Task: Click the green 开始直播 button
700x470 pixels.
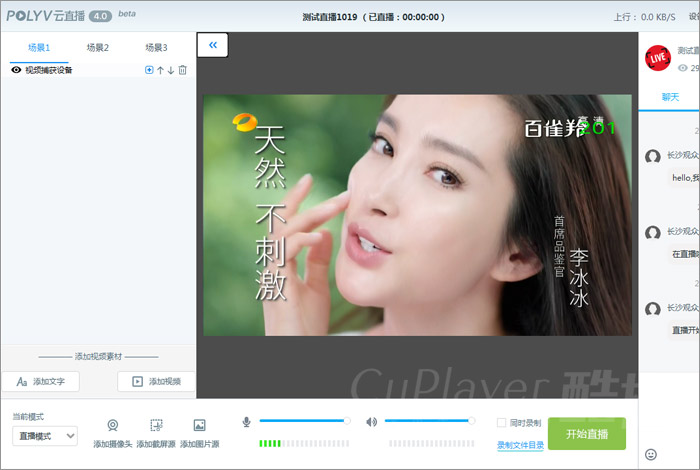Action: tap(586, 433)
